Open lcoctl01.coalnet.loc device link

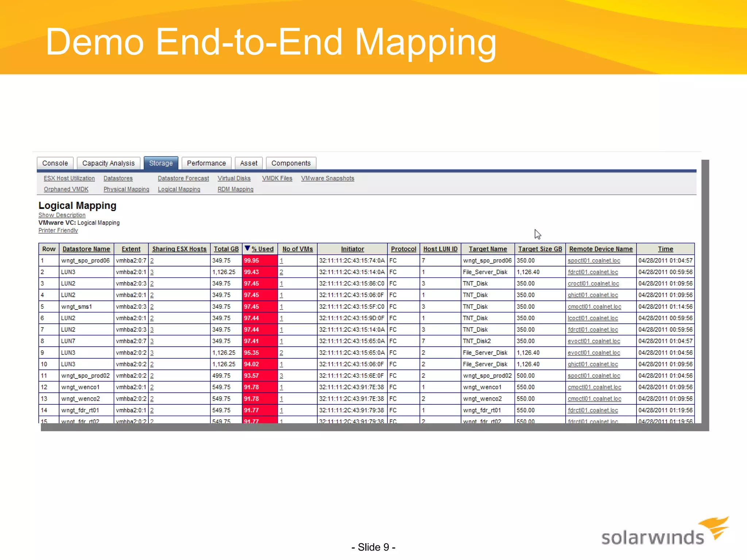593,318
